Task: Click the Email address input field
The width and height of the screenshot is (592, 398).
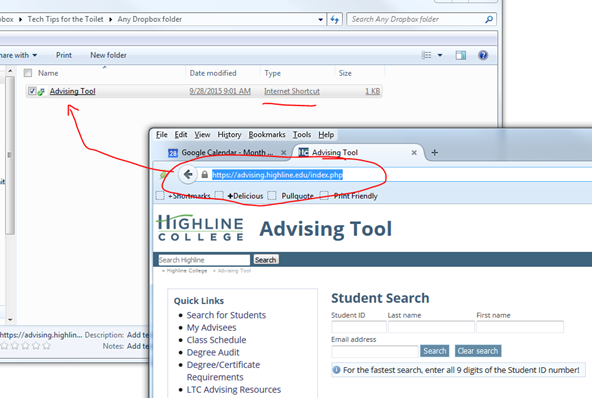Action: [375, 351]
